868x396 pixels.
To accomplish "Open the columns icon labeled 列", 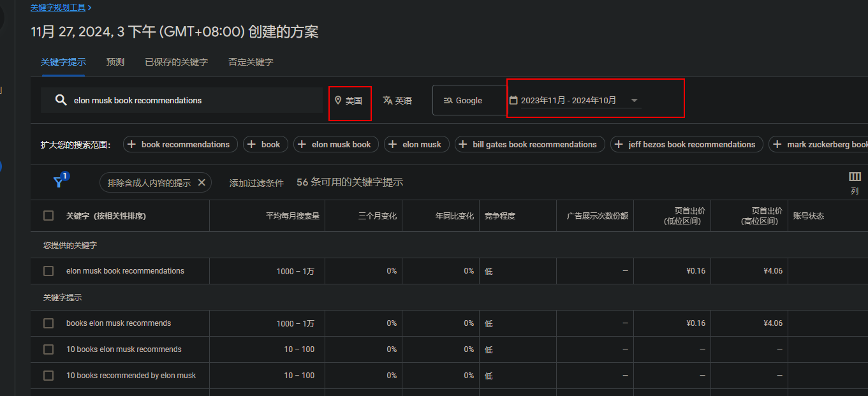I will click(855, 177).
